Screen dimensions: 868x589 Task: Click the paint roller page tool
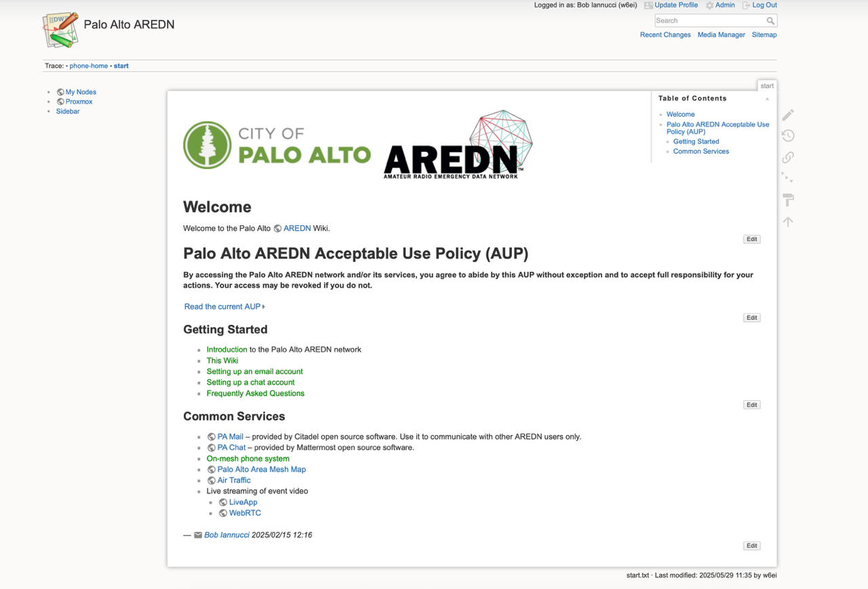788,200
